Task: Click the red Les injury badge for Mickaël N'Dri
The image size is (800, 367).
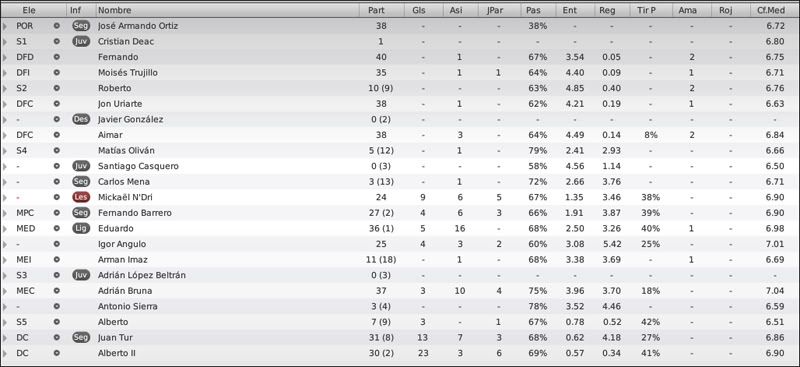Action: 81,197
